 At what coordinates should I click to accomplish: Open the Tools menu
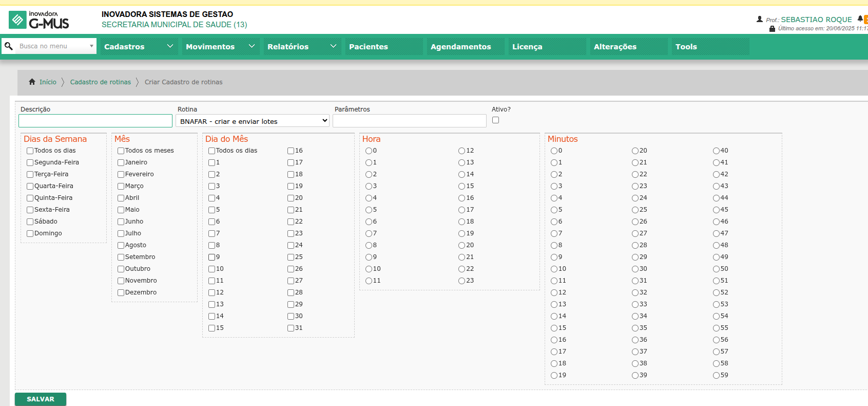[x=710, y=46]
